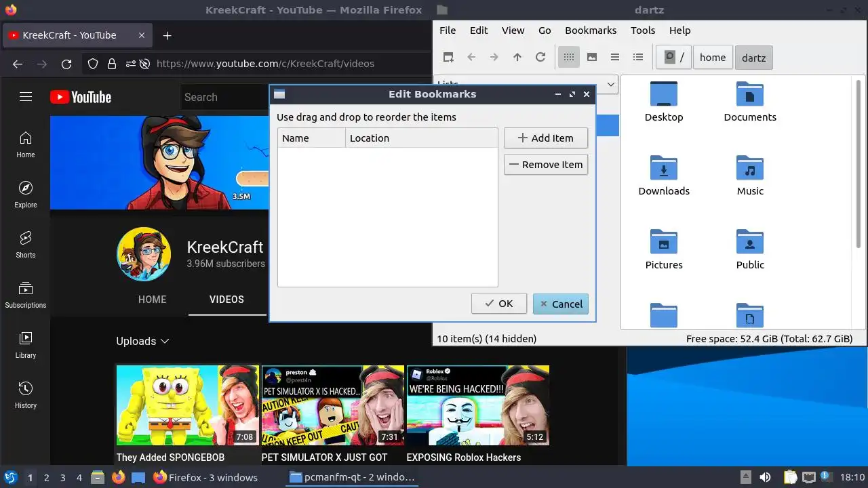
Task: Click the 'home' path button
Action: tap(713, 58)
